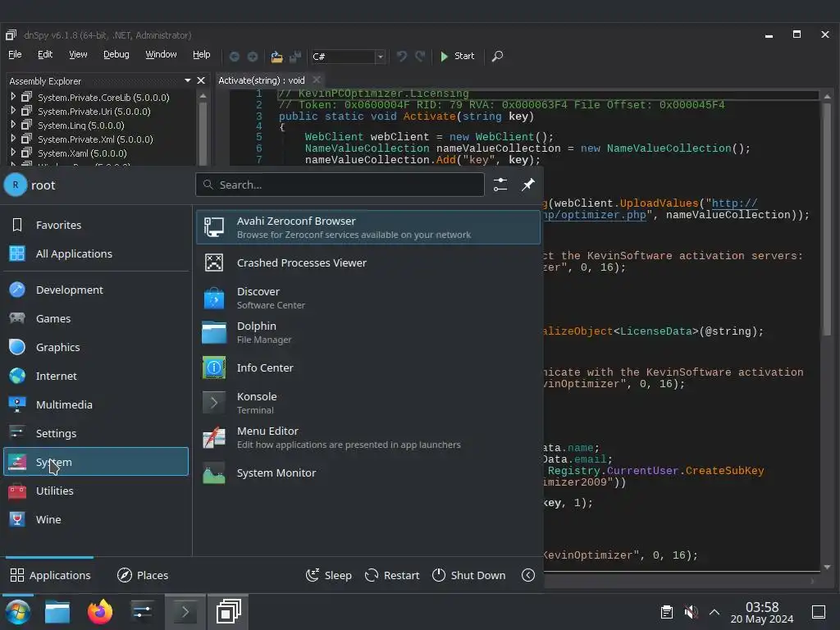This screenshot has height=630, width=840.
Task: Open the dnSpy search magnifier
Action: pyautogui.click(x=497, y=56)
